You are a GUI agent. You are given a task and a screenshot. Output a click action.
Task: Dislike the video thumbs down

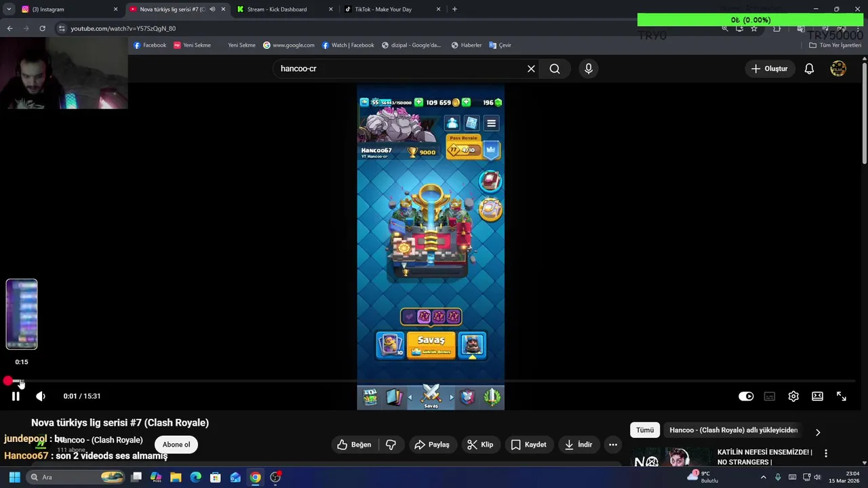coord(391,445)
